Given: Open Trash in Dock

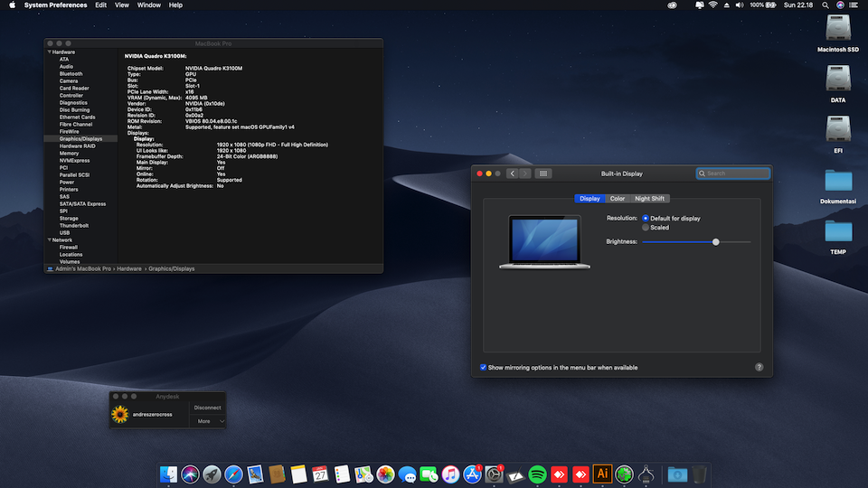Looking at the screenshot, I should tap(699, 474).
